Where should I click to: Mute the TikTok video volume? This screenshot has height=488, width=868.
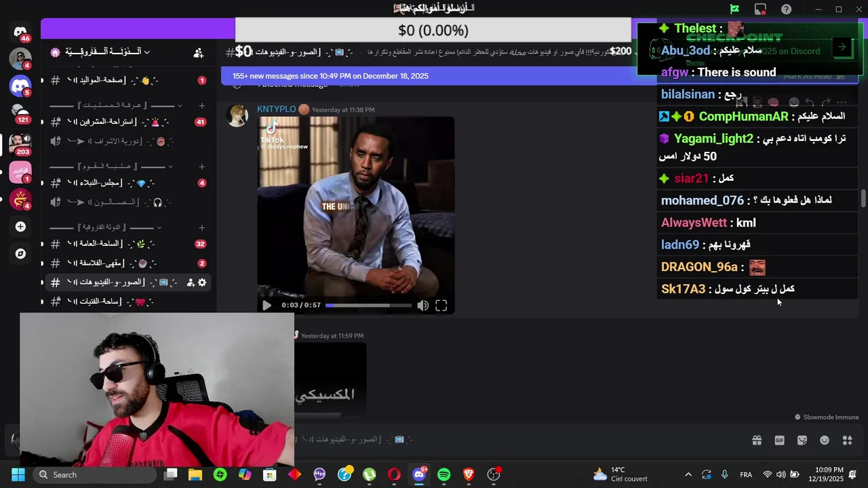coord(422,306)
